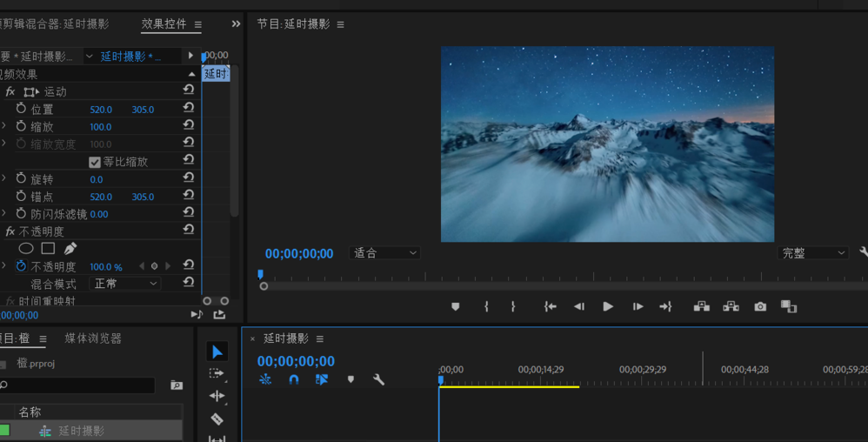Reset the 位置 parameter

coord(188,108)
